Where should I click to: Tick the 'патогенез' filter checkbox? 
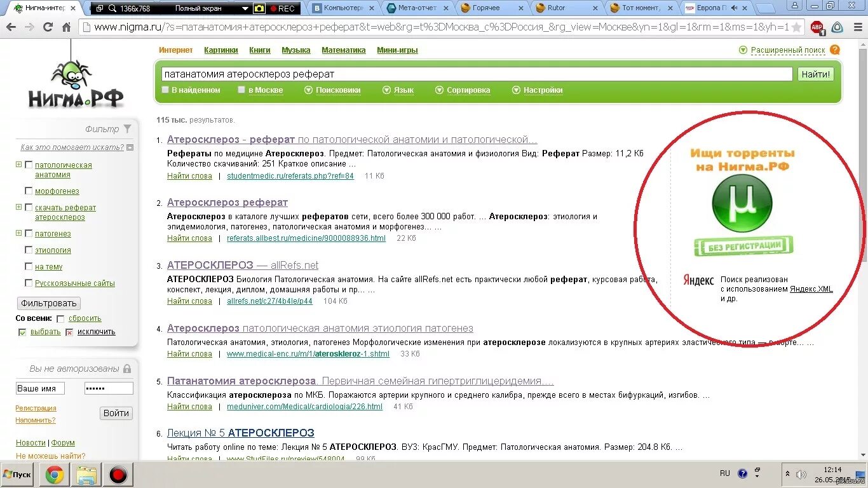(x=29, y=234)
